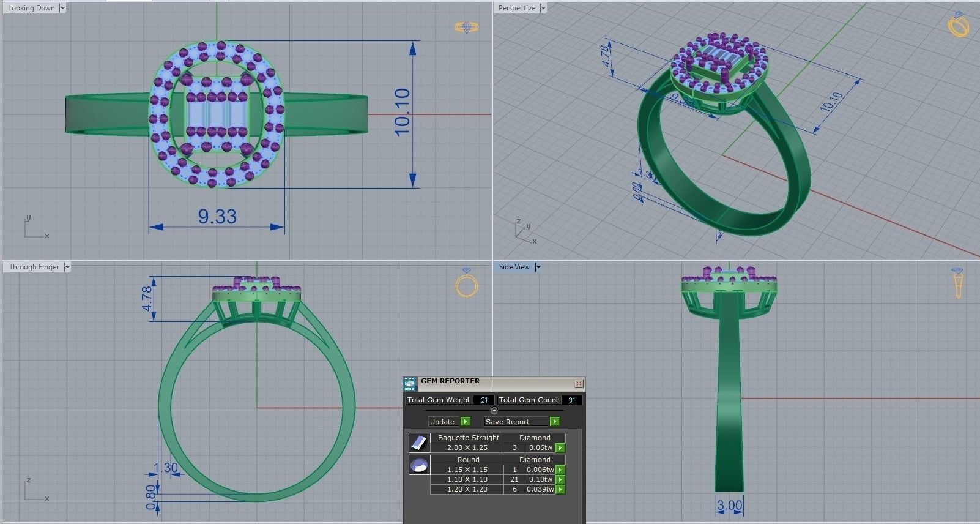
Task: Click the 1.30 dimension in Through Finger view
Action: [x=165, y=468]
